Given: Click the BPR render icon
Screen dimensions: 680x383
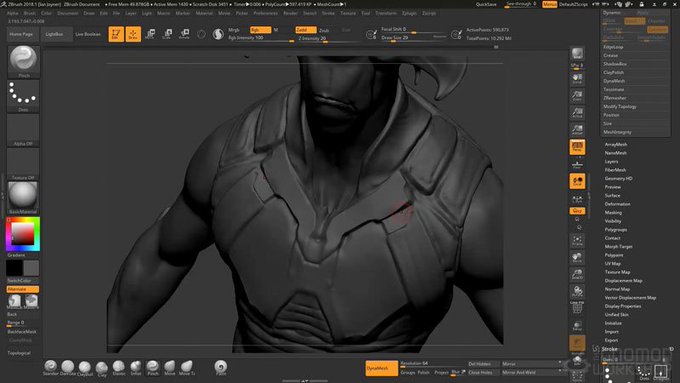Looking at the screenshot, I should point(577,54).
